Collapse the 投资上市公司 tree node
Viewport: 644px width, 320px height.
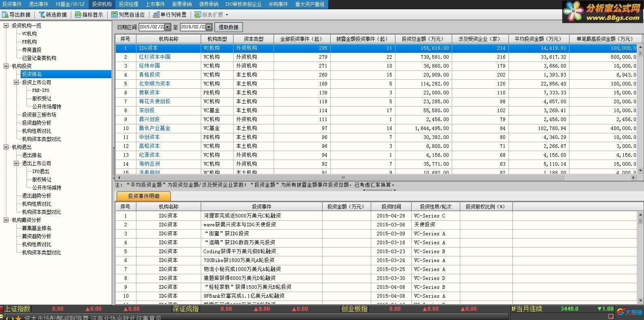pos(16,82)
